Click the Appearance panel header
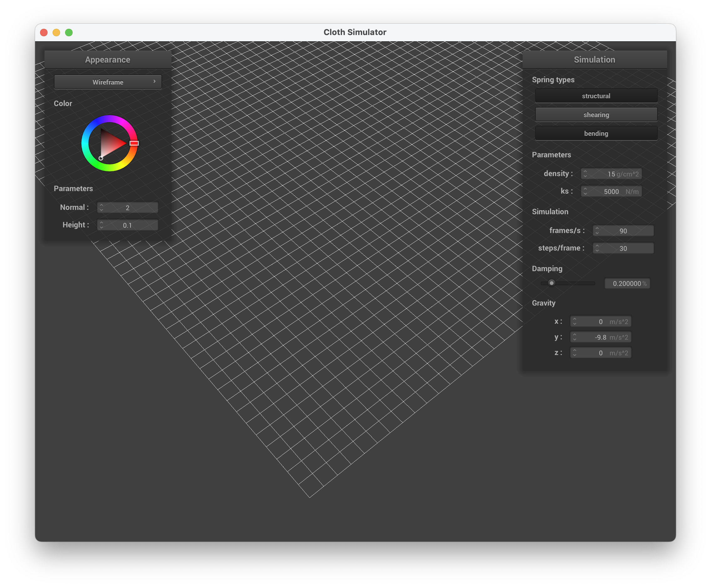Image resolution: width=711 pixels, height=588 pixels. [108, 60]
